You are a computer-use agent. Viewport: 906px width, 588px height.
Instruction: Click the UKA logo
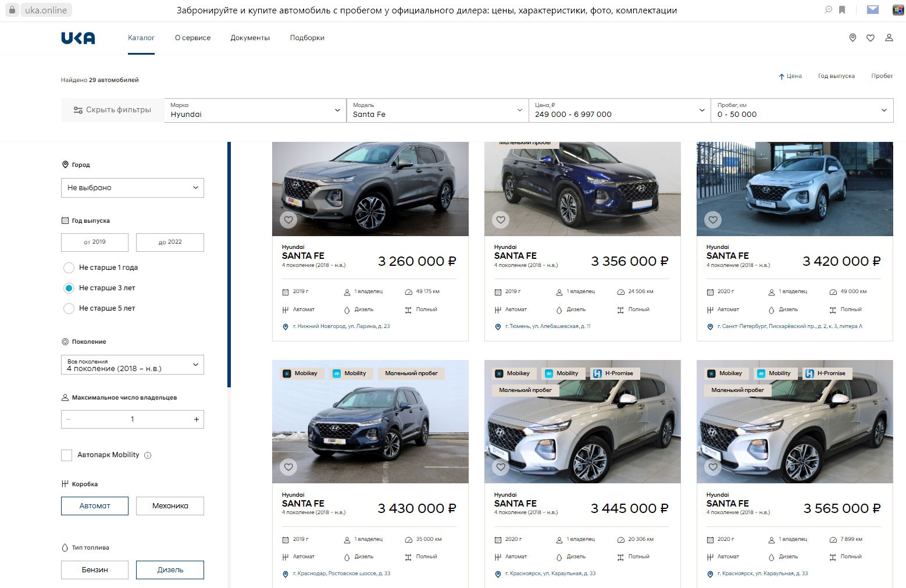click(78, 38)
